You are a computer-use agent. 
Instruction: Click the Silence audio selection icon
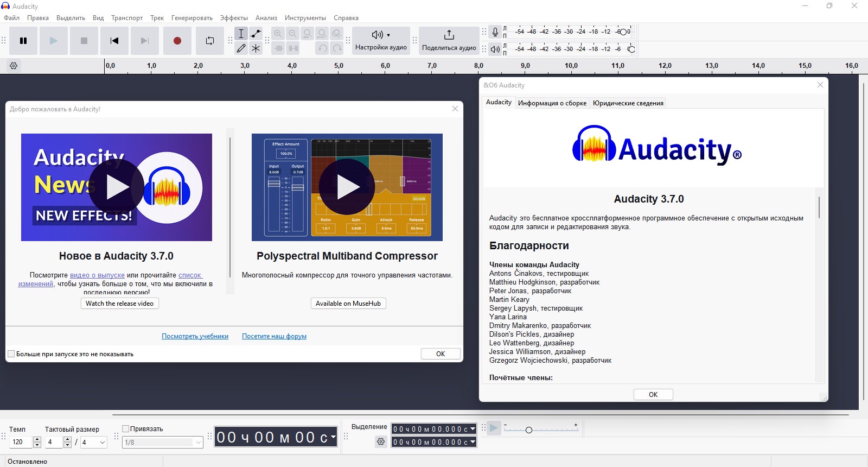(x=293, y=48)
